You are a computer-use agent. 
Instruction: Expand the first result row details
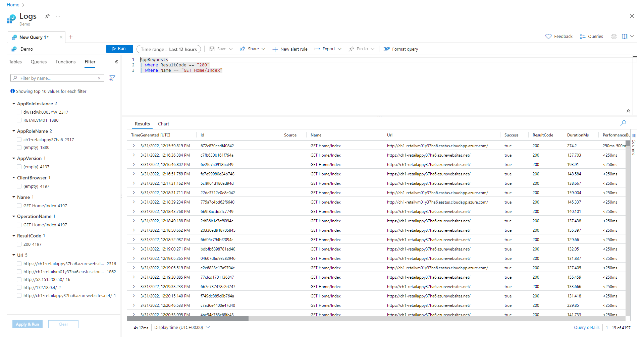(x=133, y=146)
